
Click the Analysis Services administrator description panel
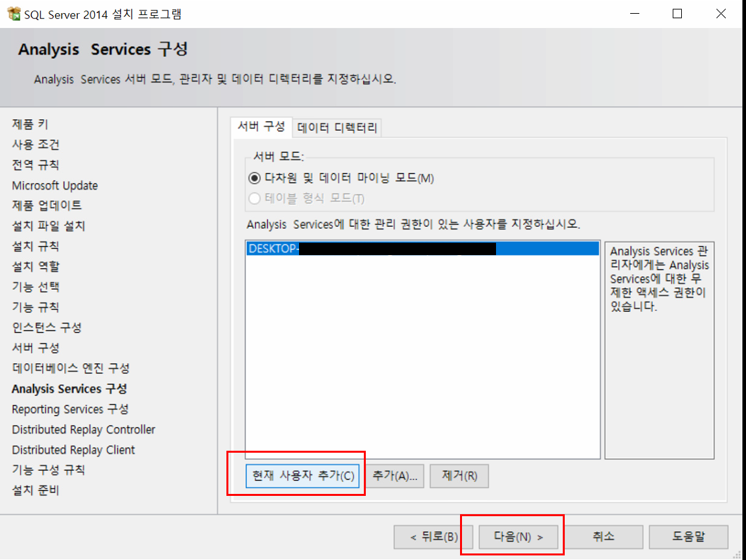pos(660,350)
